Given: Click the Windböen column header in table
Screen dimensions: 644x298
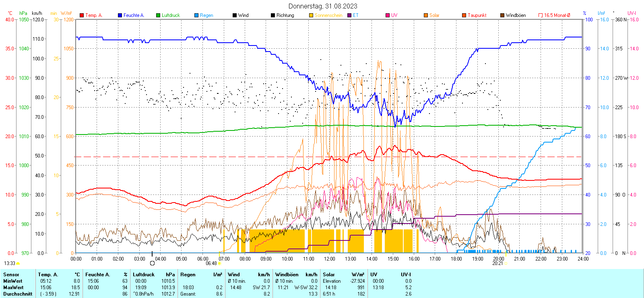Looking at the screenshot, I should [287, 275].
